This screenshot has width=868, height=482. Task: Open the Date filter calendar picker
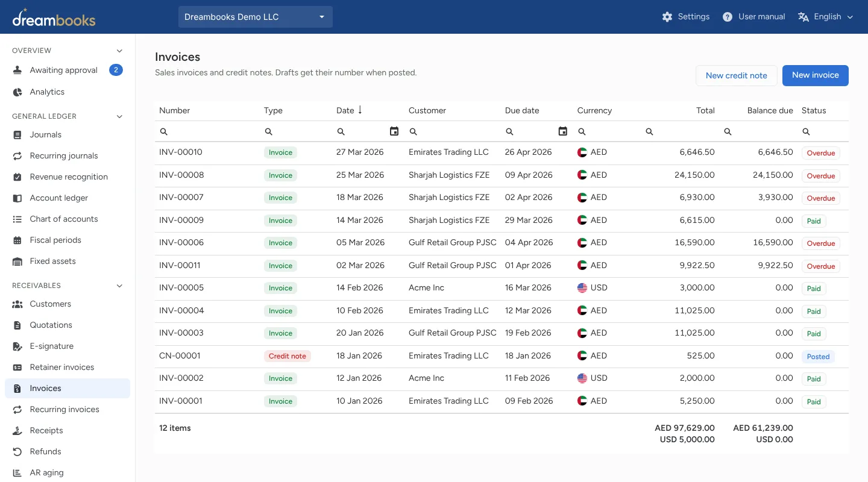click(394, 131)
